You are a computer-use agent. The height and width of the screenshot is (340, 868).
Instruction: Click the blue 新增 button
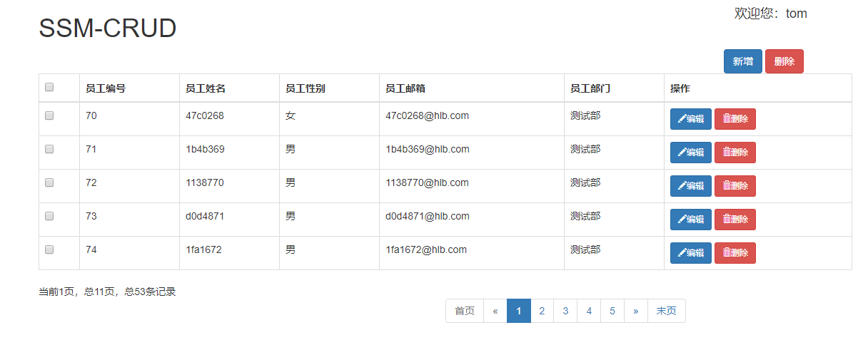[x=742, y=61]
